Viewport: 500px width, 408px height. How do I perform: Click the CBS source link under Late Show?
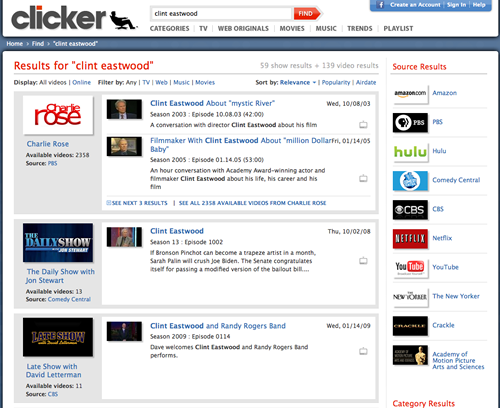tap(53, 394)
